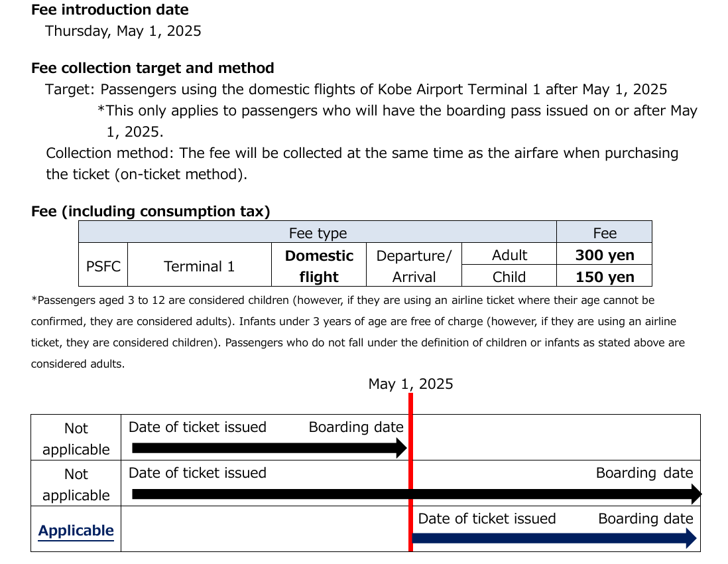Click the Fee introduction date heading
The height and width of the screenshot is (564, 728).
109,10
